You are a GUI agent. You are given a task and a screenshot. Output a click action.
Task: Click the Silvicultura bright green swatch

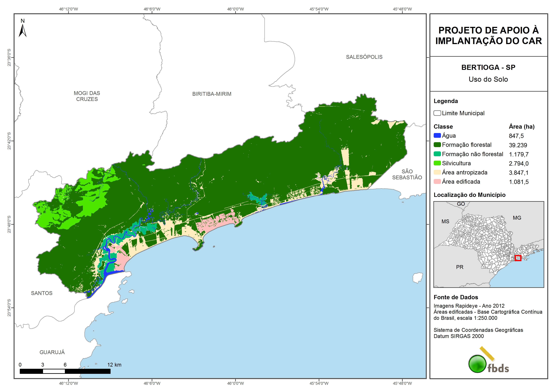click(x=437, y=163)
